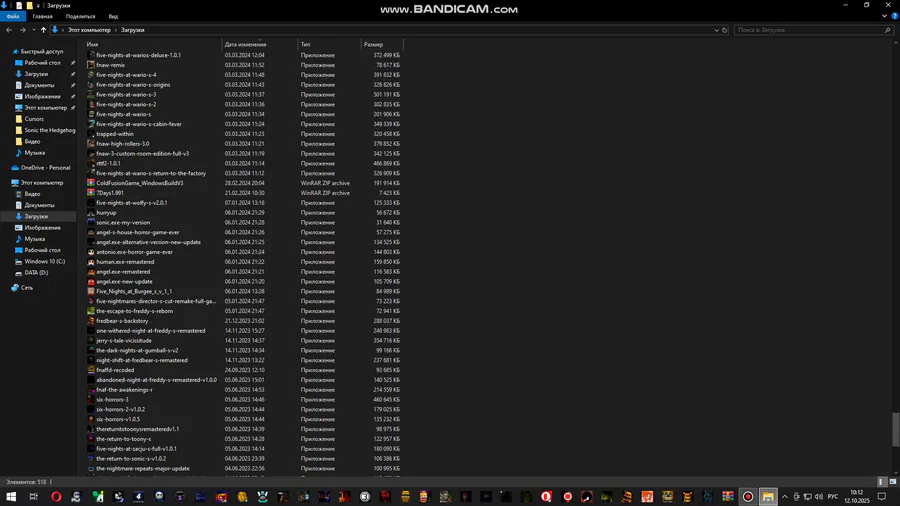Click the fredbear-s-backstory file icon

(91, 321)
